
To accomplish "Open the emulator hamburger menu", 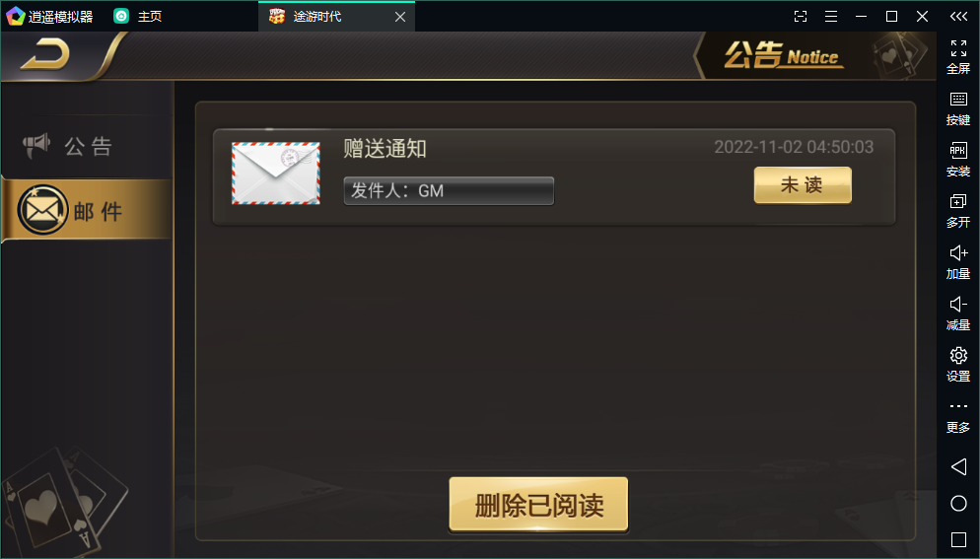I will coord(830,16).
